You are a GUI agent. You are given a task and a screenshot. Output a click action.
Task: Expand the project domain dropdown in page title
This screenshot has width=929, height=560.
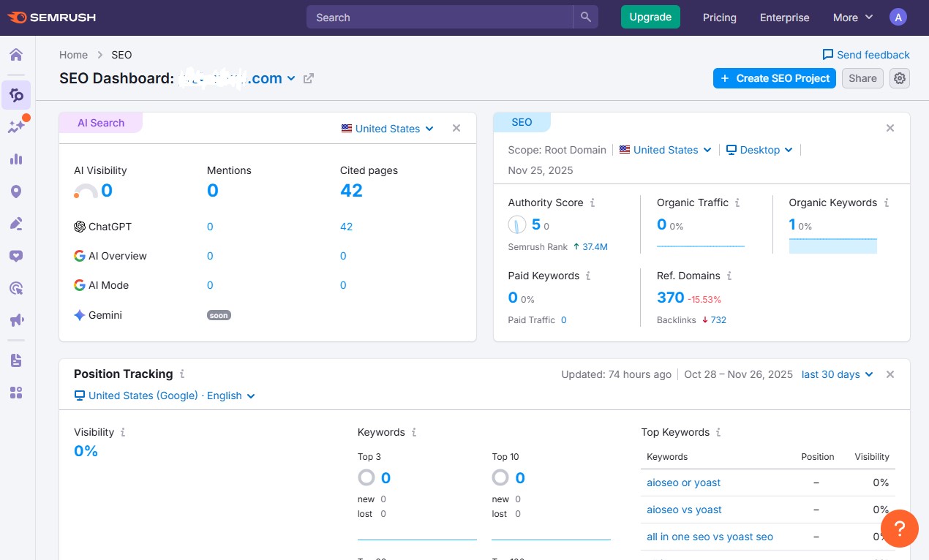tap(291, 78)
